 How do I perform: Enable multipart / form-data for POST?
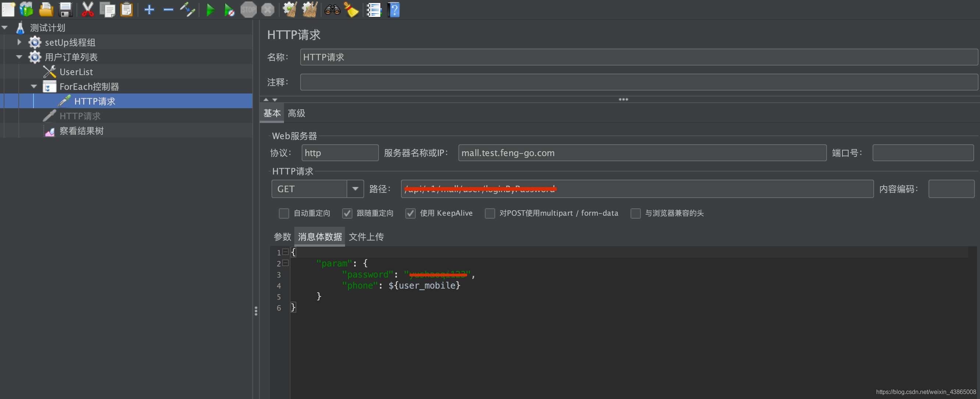[x=490, y=213]
